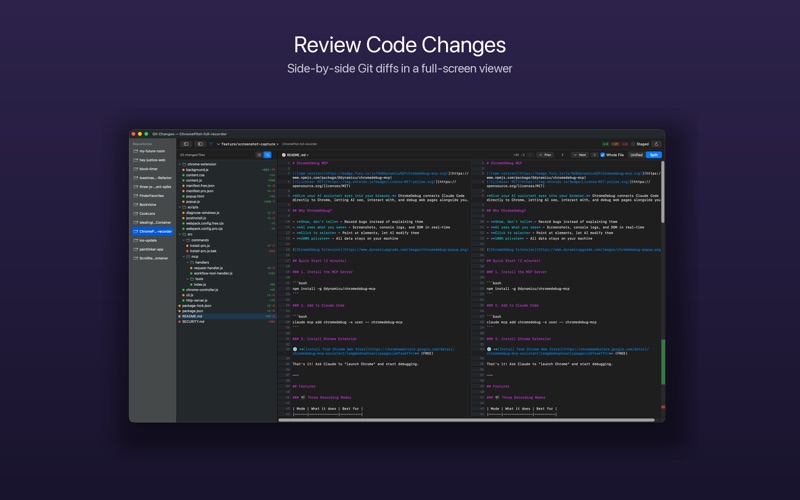The width and height of the screenshot is (800, 500).
Task: Click the README.md file status icon in header
Action: (x=284, y=155)
